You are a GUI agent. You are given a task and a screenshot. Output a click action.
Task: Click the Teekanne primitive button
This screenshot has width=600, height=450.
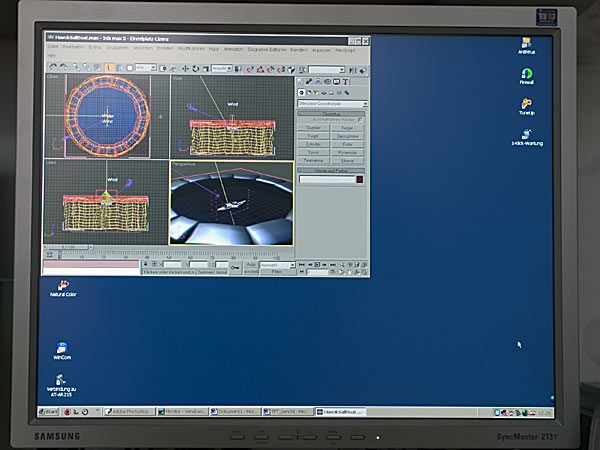point(313,161)
